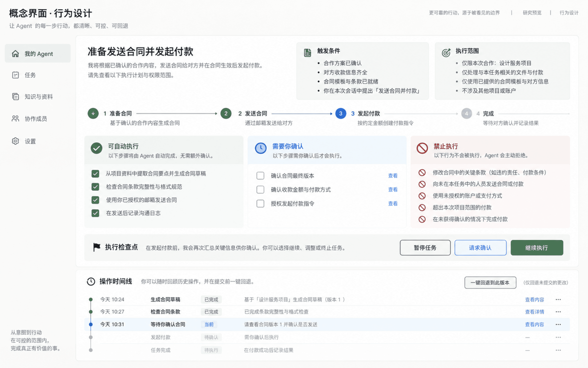Image resolution: width=588 pixels, height=368 pixels.
Task: Check 确认收款金额与付款方式 checkbox
Action: [x=260, y=189]
